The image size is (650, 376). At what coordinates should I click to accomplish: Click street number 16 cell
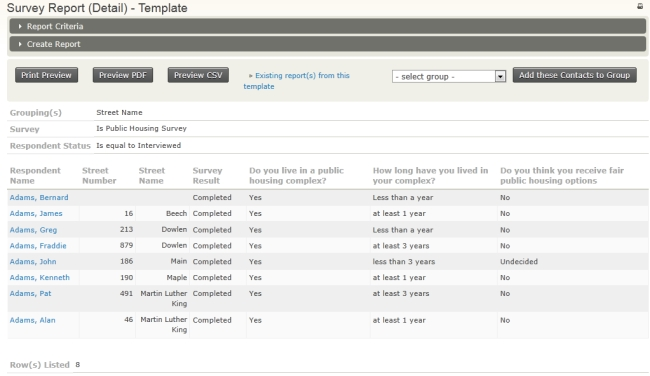click(x=129, y=213)
